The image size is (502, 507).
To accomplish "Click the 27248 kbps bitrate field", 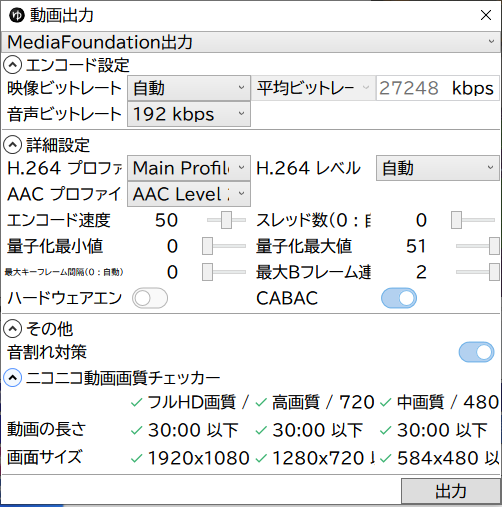I will (437, 88).
